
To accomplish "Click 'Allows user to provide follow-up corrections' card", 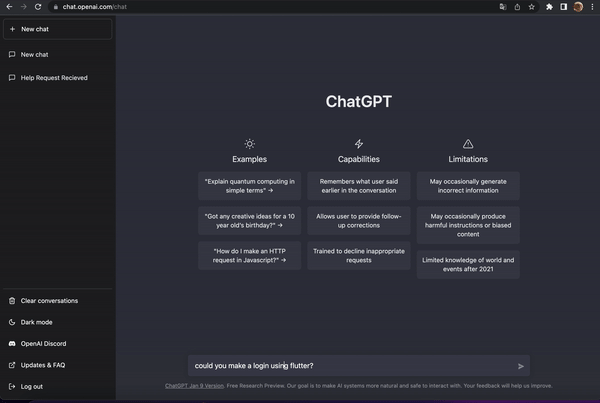I will pos(359,221).
